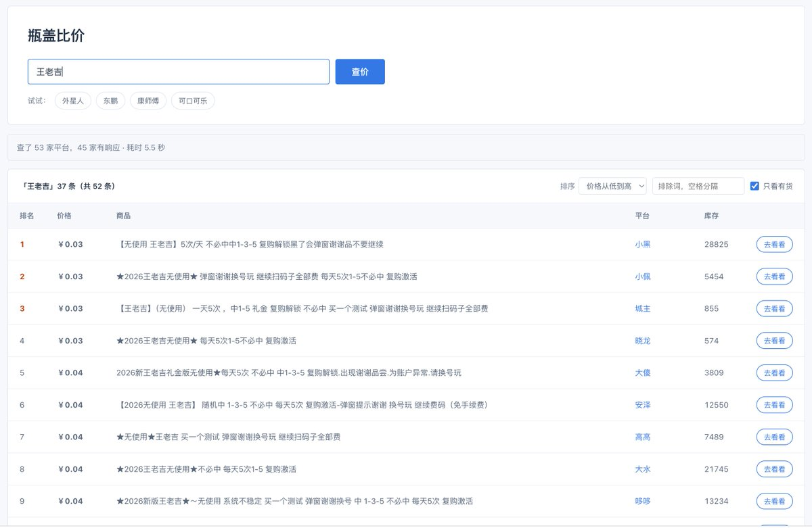The image size is (812, 528).
Task: Open the 晓龙 platform link
Action: [x=643, y=341]
